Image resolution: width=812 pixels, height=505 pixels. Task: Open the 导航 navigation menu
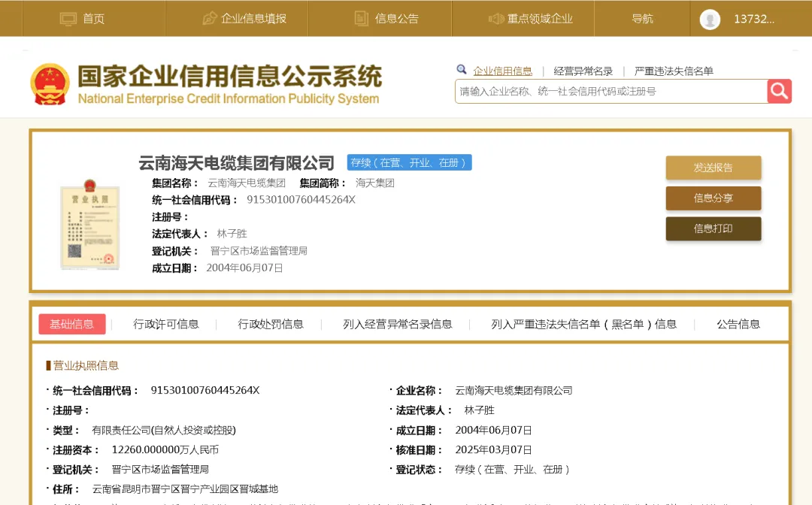coord(642,19)
